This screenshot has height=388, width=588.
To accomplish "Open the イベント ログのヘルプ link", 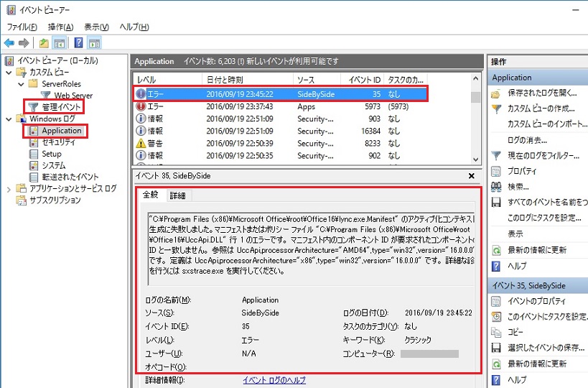I will [x=274, y=380].
